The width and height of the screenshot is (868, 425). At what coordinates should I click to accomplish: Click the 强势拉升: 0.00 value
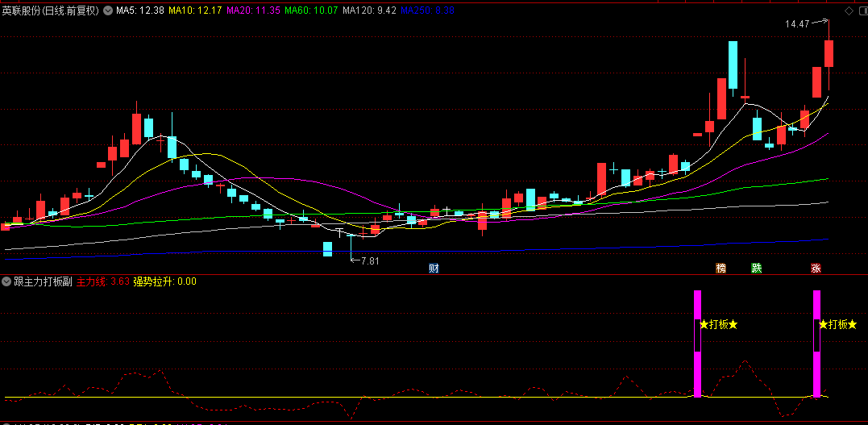(x=165, y=281)
